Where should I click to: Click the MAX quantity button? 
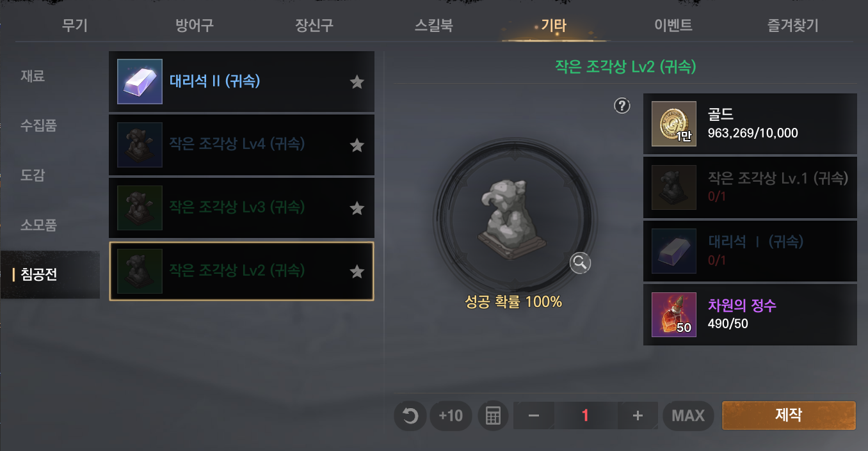pos(688,416)
